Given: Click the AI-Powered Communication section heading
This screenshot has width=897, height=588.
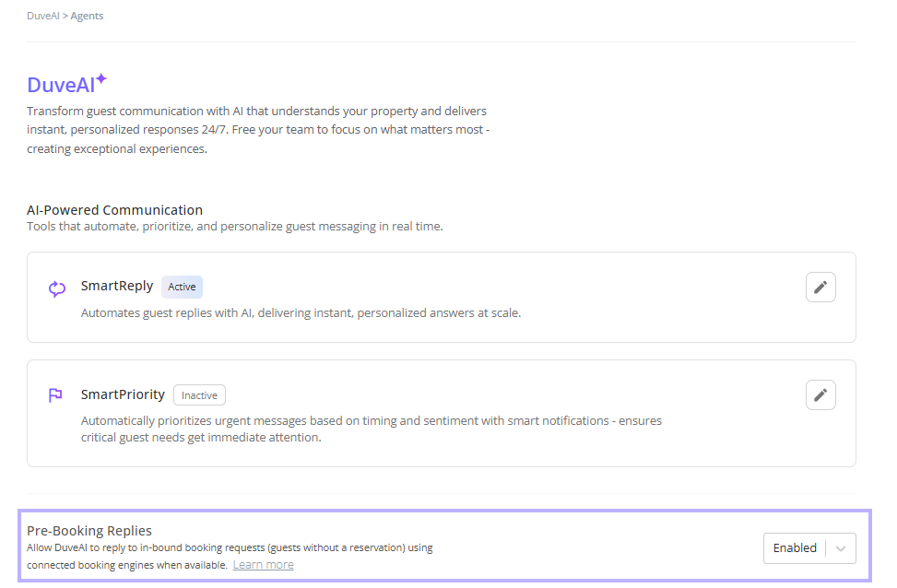Looking at the screenshot, I should 115,210.
